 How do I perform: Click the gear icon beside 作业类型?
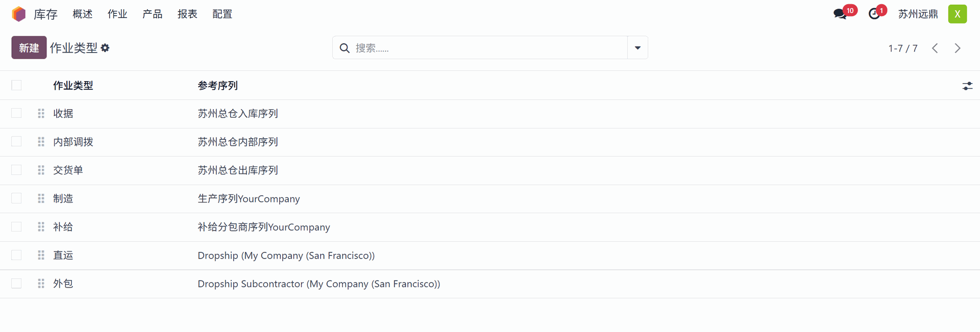[x=105, y=48]
